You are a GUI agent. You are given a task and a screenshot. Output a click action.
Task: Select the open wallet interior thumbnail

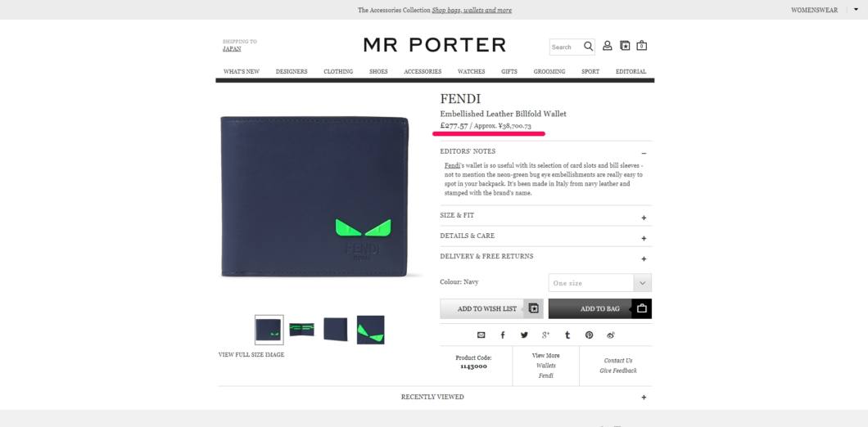point(301,330)
